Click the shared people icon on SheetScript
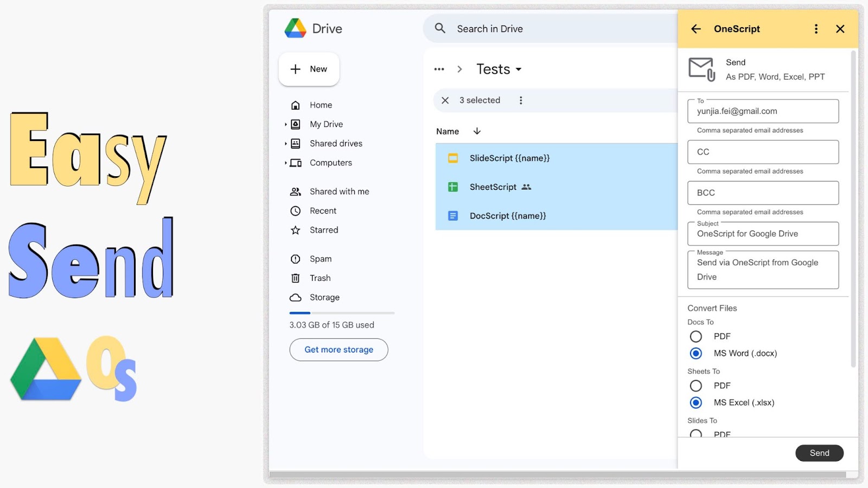868x488 pixels. 526,187
